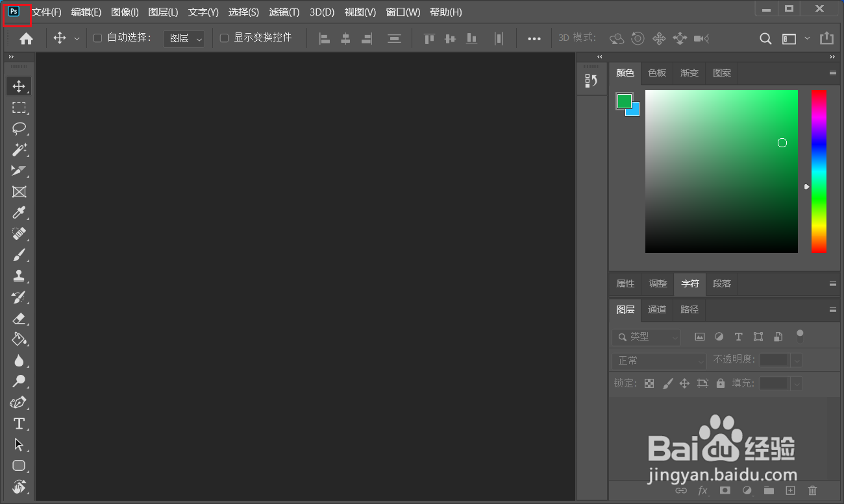This screenshot has height=504, width=844.
Task: Toggle pixel layer filter icon
Action: (x=700, y=337)
